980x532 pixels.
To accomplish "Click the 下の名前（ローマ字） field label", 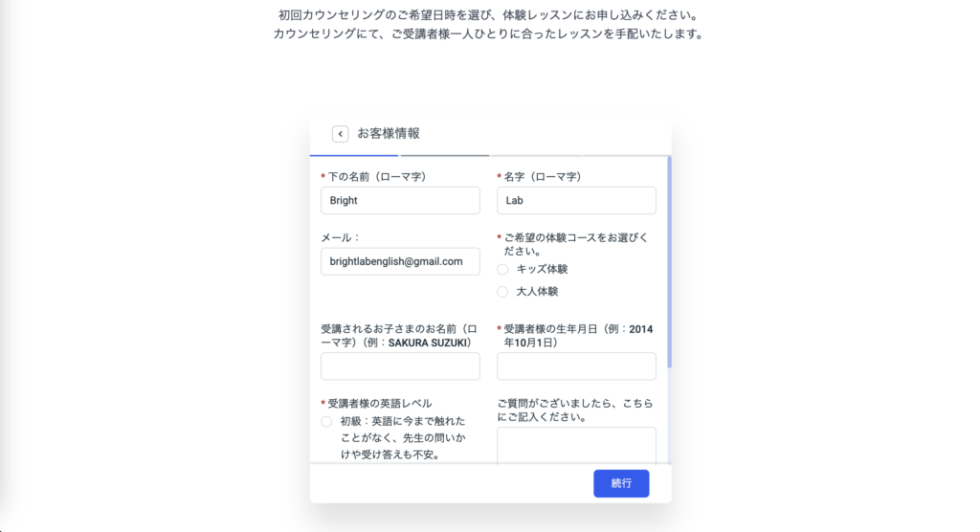I will tap(376, 177).
